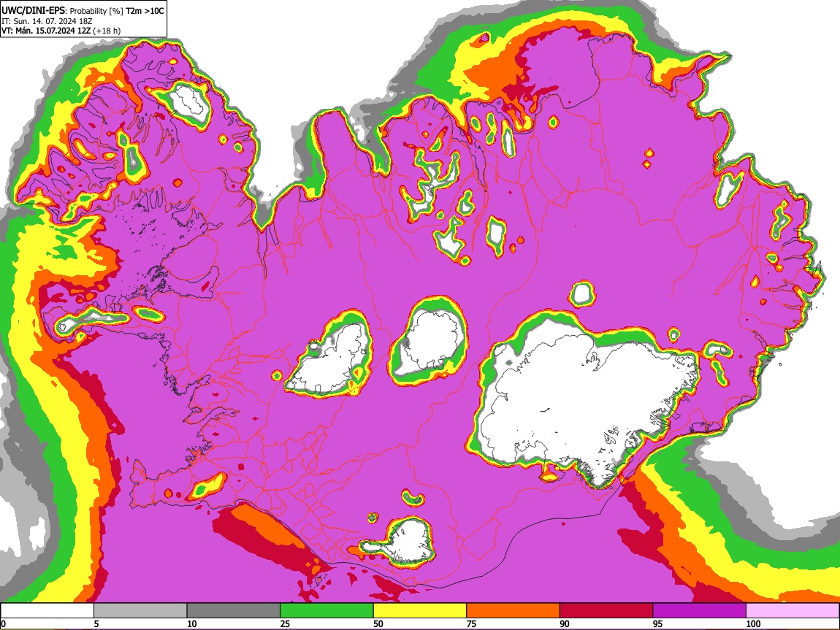The width and height of the screenshot is (840, 630).
Task: Click the legend value '90'
Action: click(565, 623)
